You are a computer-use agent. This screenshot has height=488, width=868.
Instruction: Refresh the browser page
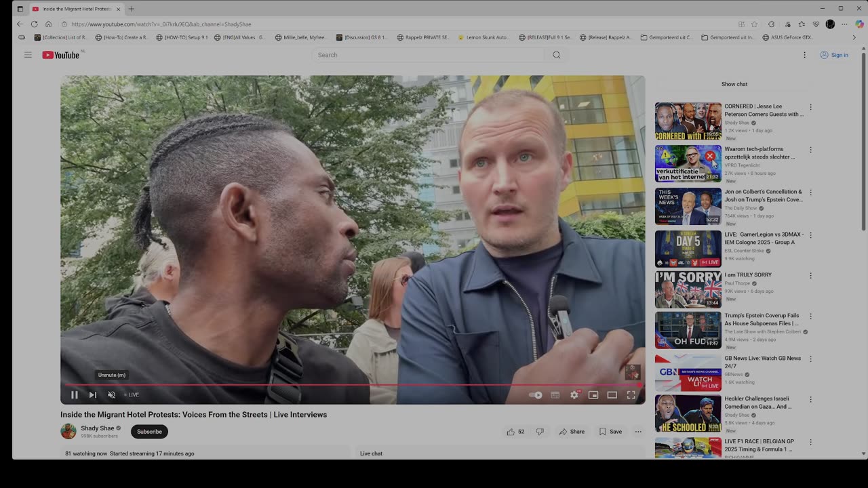34,24
